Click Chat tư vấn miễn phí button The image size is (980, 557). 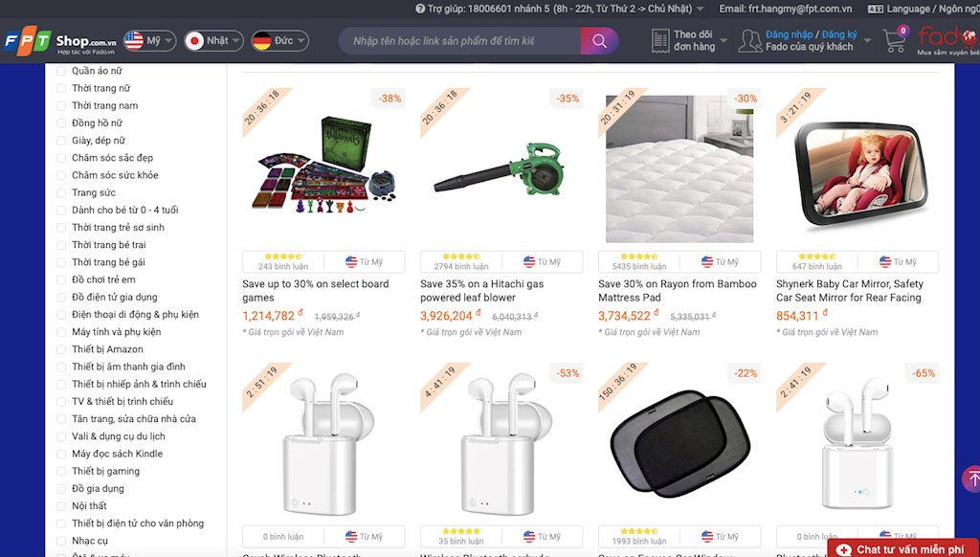click(903, 549)
